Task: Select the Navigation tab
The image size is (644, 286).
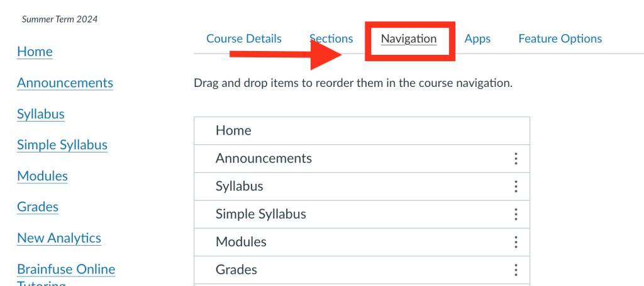Action: 409,39
